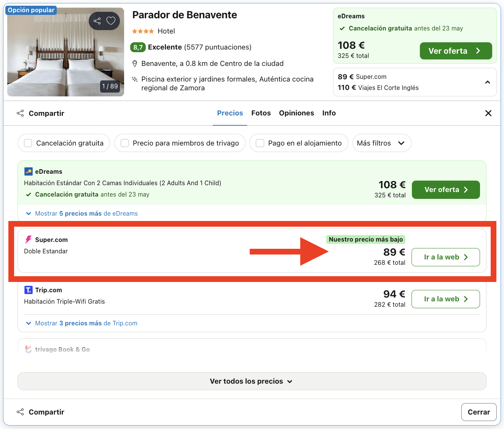504x429 pixels.
Task: Collapse the Super.com price comparison box
Action: point(488,82)
